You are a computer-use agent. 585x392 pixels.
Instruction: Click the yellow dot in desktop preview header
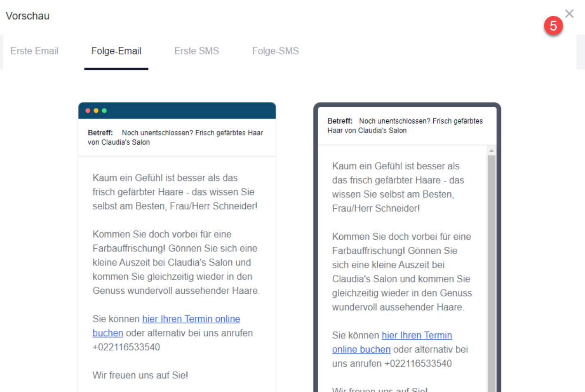coord(96,110)
